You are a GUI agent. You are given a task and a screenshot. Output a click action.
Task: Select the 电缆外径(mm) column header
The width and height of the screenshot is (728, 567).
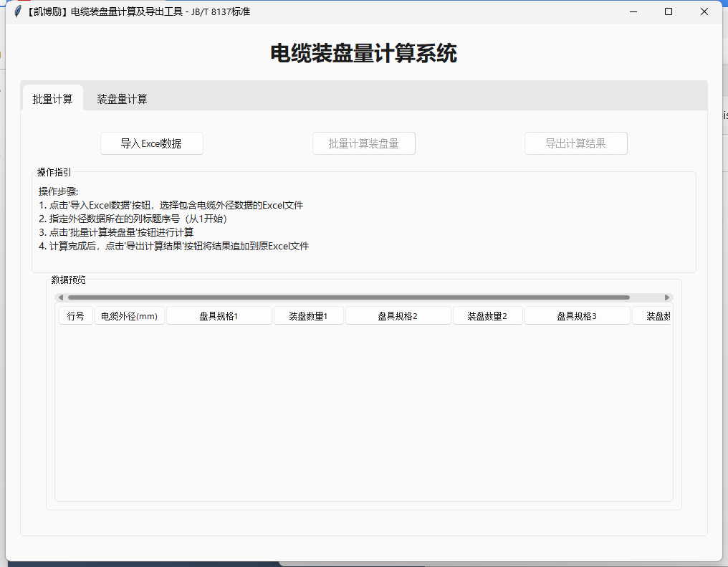coord(129,315)
